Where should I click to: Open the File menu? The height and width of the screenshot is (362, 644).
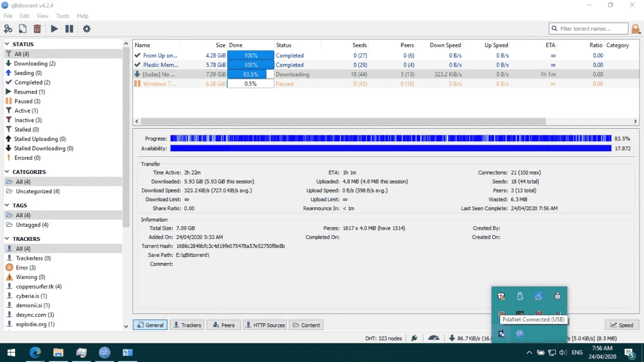(8, 16)
